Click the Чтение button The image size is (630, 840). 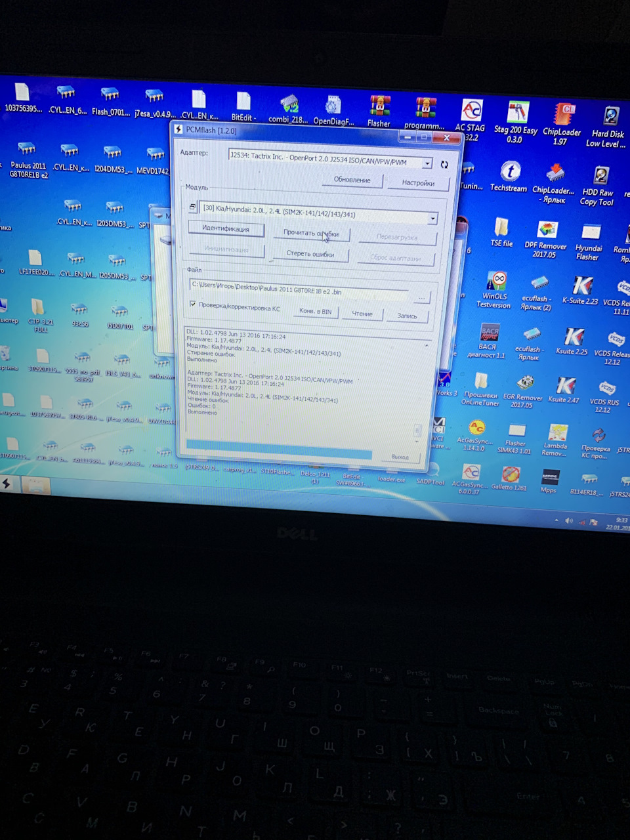(362, 313)
